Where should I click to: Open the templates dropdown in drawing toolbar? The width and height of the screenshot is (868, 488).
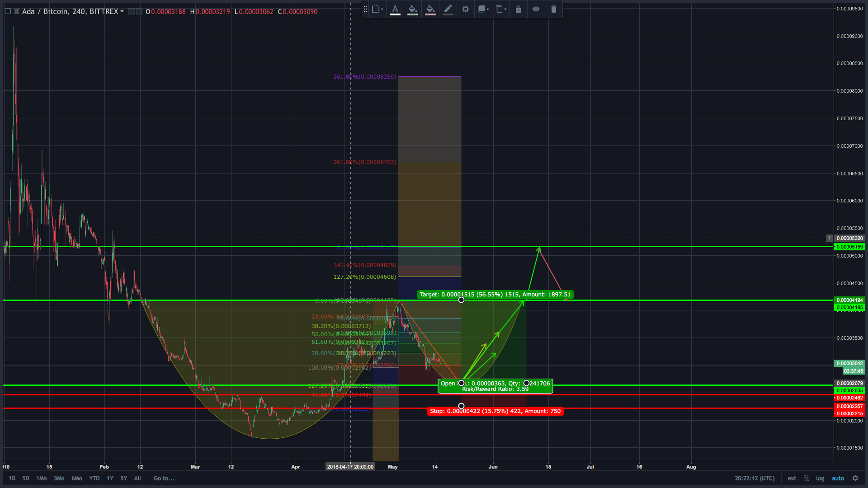(377, 9)
